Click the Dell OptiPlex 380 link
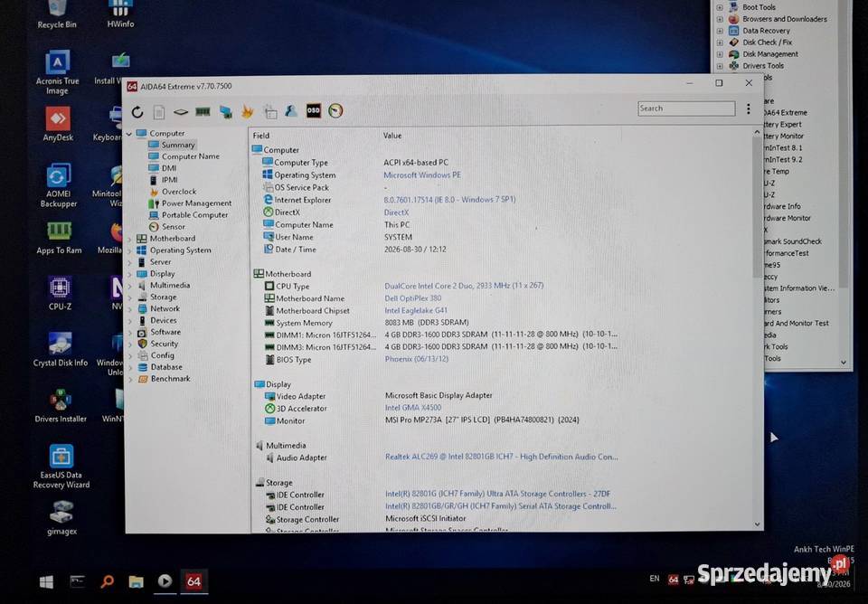Viewport: 868px width, 604px height. 413,297
